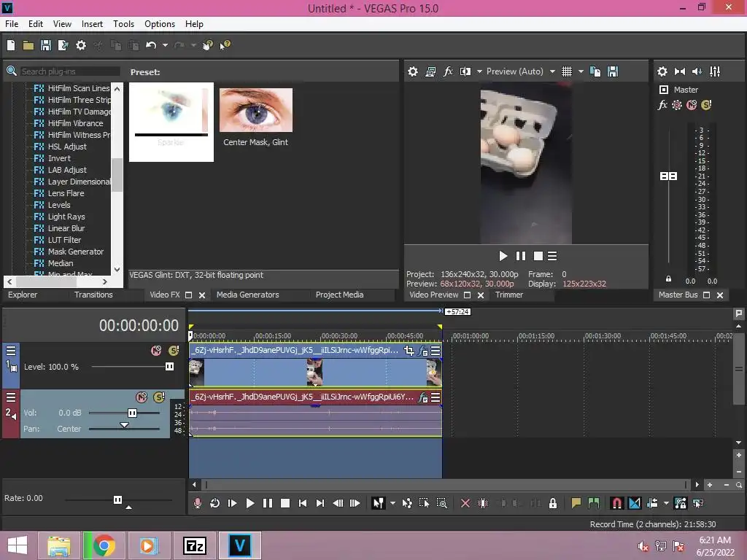Open Normal Edit tool dropdown arrow

[x=392, y=503]
